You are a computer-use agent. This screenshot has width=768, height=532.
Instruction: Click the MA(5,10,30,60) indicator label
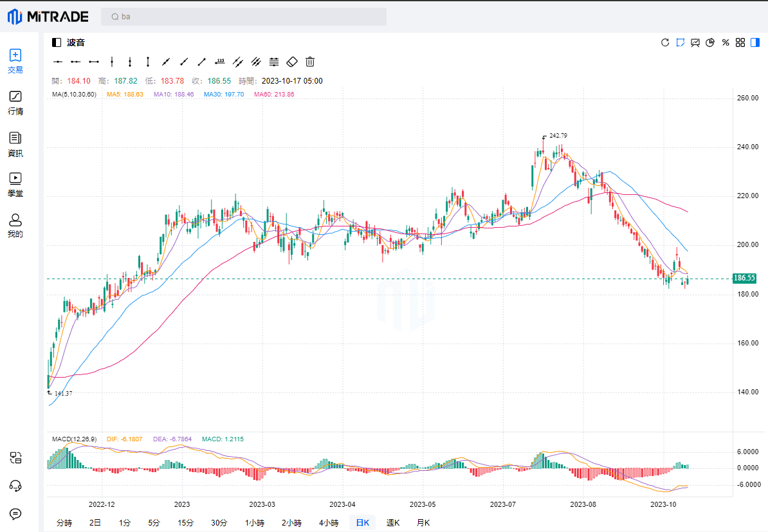click(x=74, y=95)
